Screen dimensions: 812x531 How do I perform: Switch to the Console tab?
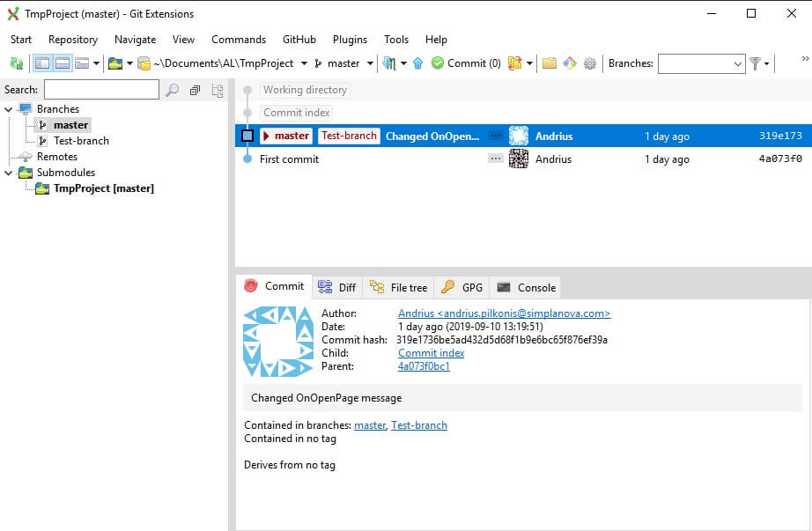(x=526, y=288)
